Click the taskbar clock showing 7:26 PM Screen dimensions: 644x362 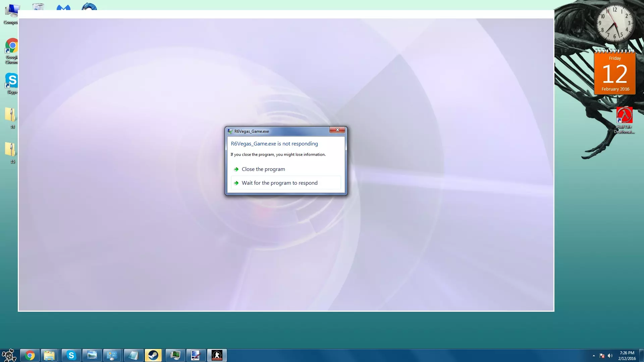(x=627, y=355)
